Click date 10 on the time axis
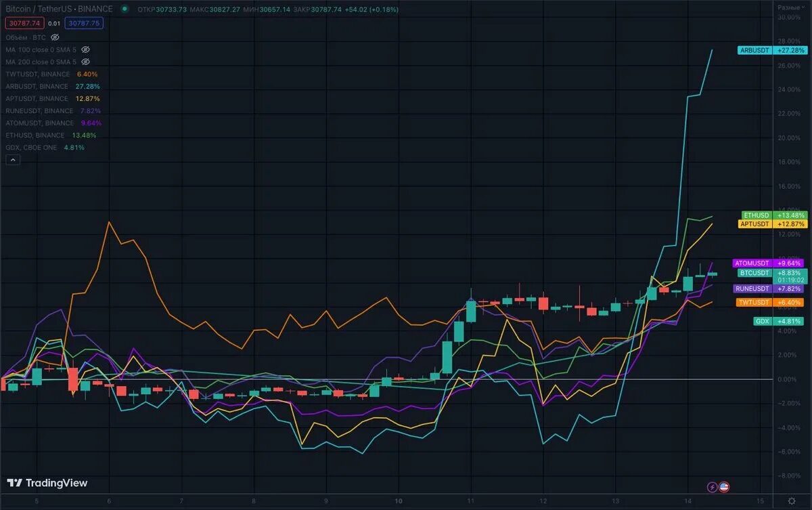 coord(399,501)
